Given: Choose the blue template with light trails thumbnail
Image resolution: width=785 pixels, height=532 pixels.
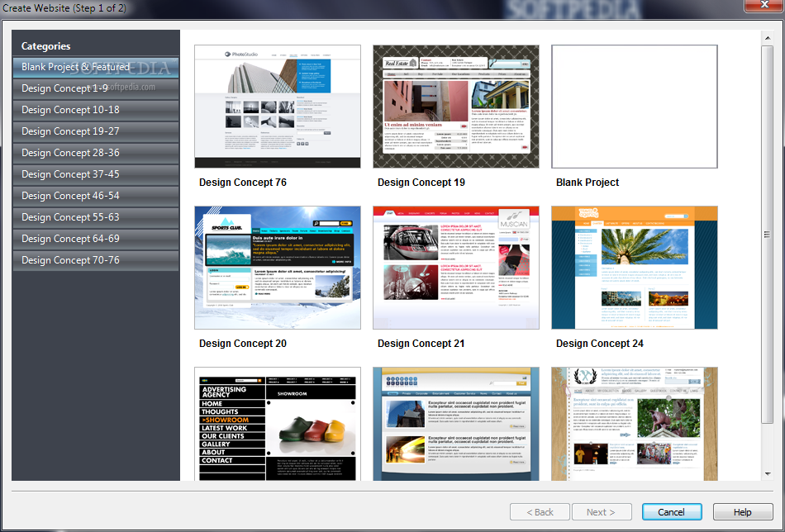Looking at the screenshot, I should point(456,425).
